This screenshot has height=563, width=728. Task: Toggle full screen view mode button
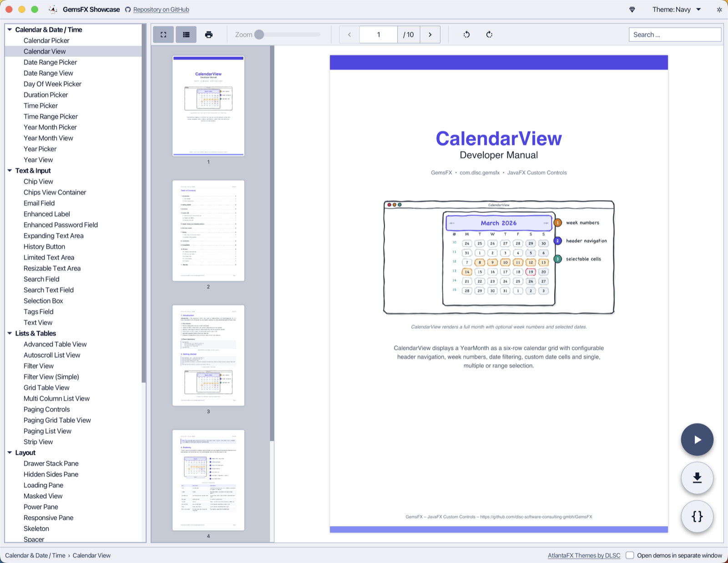point(163,35)
